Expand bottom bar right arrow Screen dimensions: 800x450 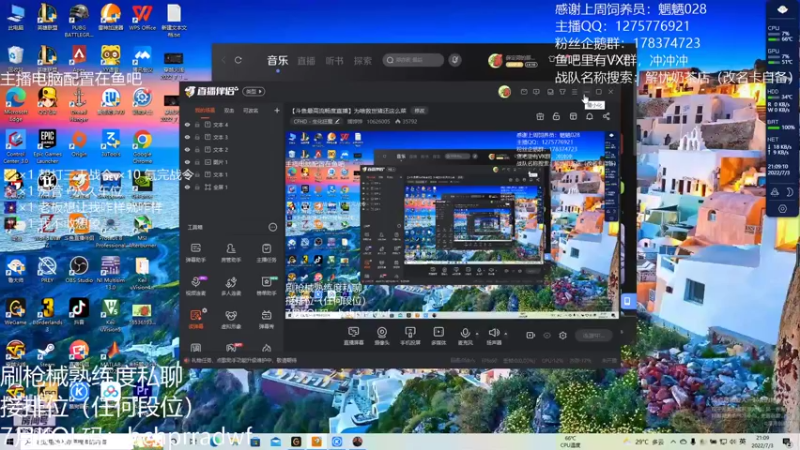pyautogui.click(x=622, y=332)
